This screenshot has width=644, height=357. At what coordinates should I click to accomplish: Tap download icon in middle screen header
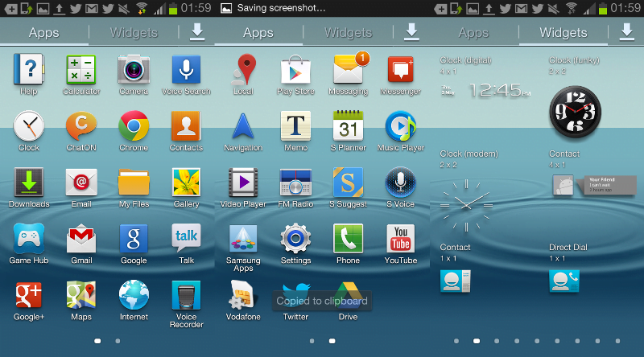411,32
